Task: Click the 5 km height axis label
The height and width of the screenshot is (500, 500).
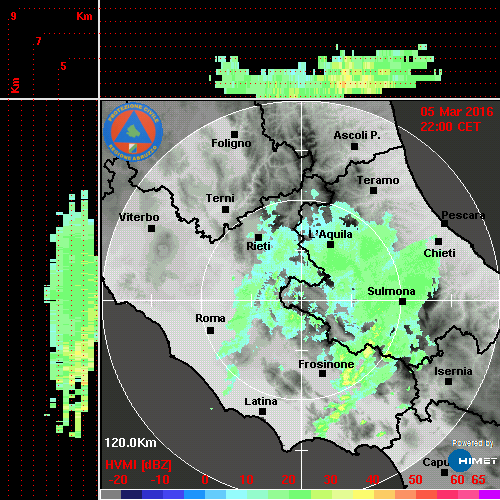Action: 63,66
